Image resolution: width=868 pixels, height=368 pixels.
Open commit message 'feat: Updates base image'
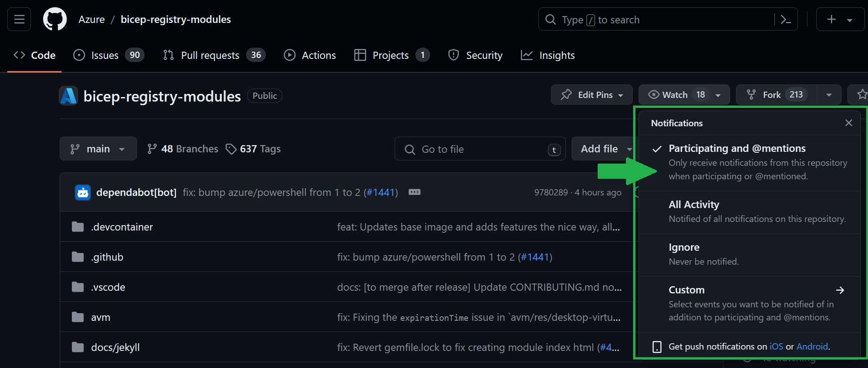click(478, 227)
